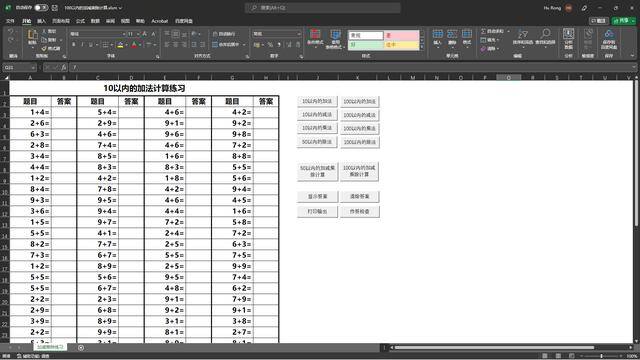Click the comma style icon
This screenshot has width=640, height=360.
279,45
